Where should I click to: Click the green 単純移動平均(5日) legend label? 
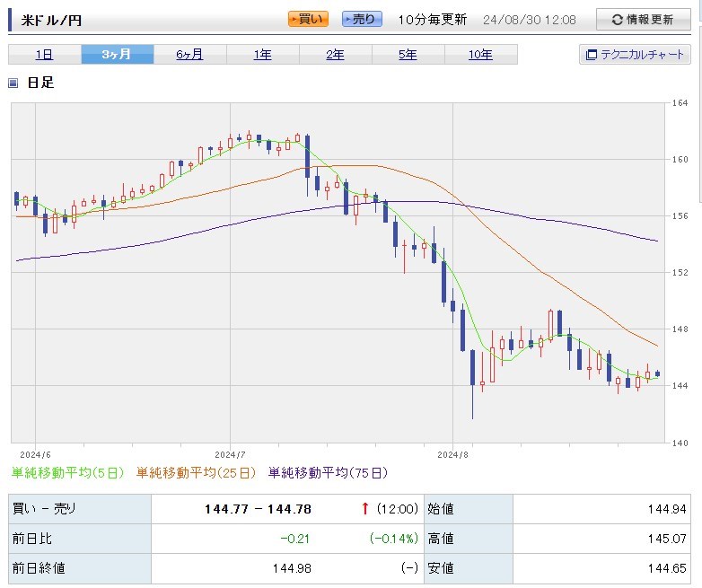(68, 472)
